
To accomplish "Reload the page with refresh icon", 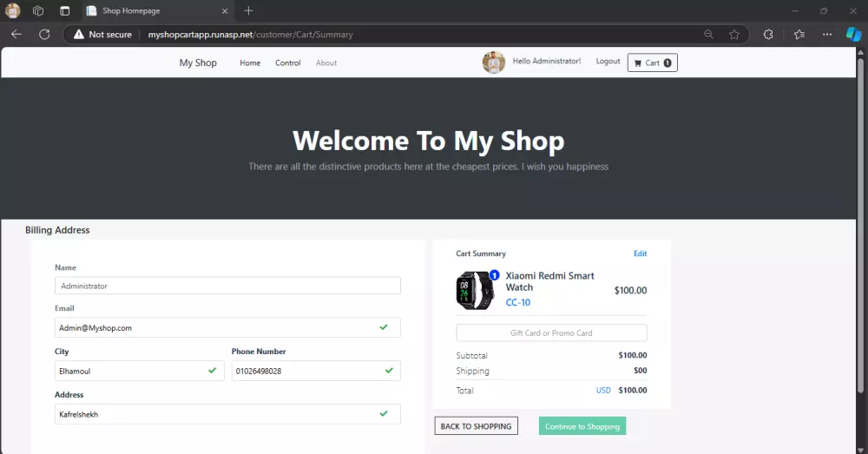I will click(44, 35).
